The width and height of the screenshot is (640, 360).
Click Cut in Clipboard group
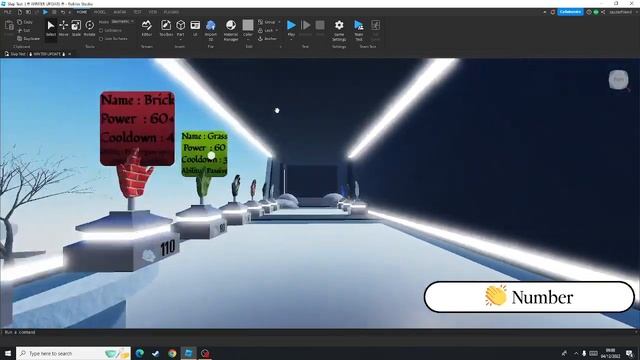point(24,30)
